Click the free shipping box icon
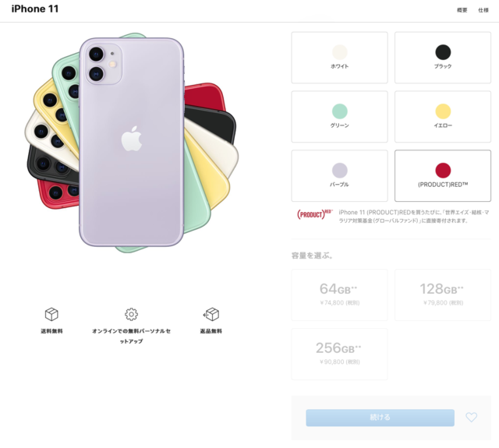This screenshot has width=499, height=448. point(51,314)
